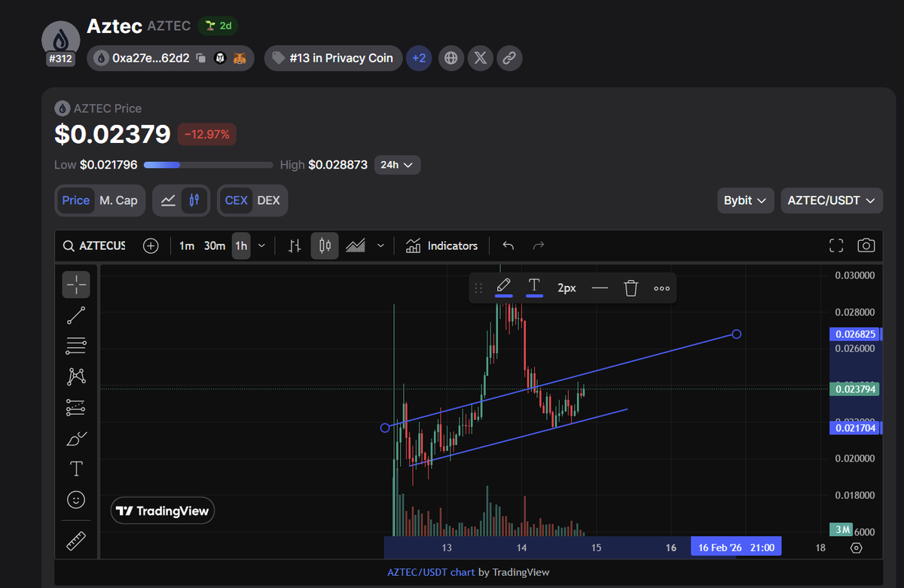The height and width of the screenshot is (588, 904).
Task: Select the 30m timeframe
Action: click(x=215, y=245)
